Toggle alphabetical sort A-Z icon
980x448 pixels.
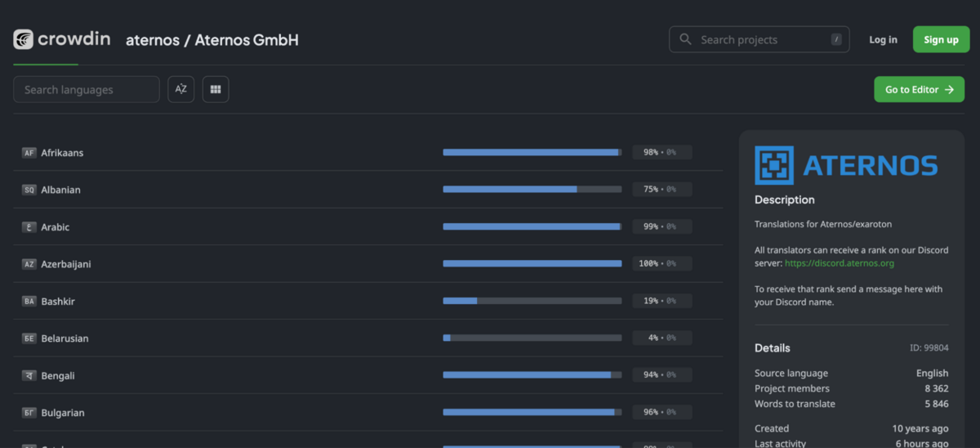tap(181, 89)
